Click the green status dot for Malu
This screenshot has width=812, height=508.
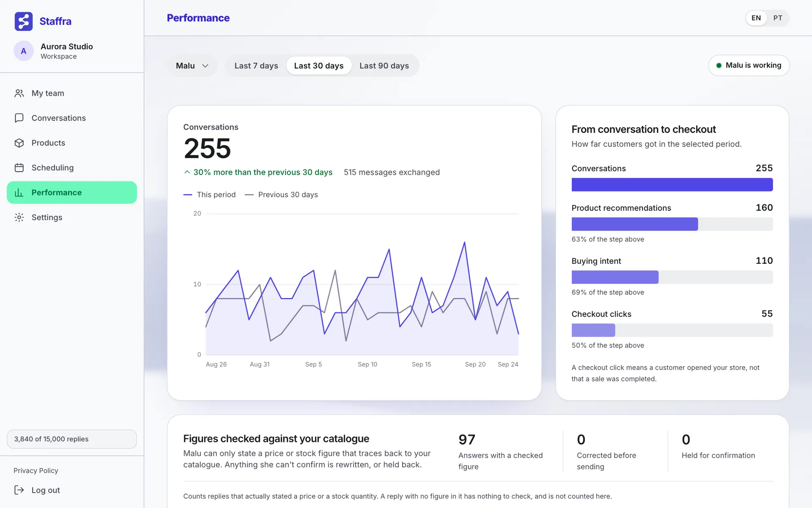[x=719, y=65]
